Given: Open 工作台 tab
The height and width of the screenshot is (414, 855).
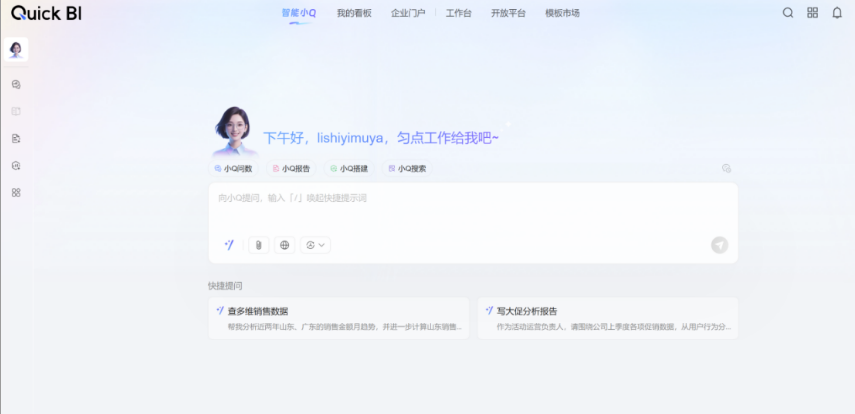Looking at the screenshot, I should pyautogui.click(x=459, y=13).
